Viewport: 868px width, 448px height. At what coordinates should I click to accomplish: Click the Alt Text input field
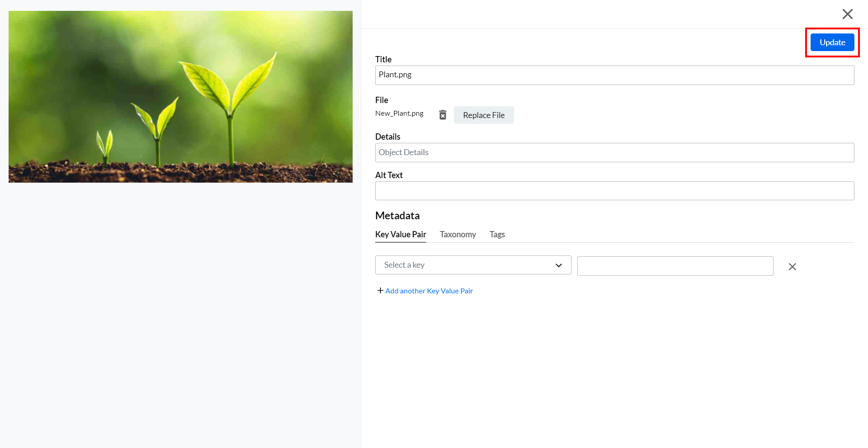(x=614, y=191)
